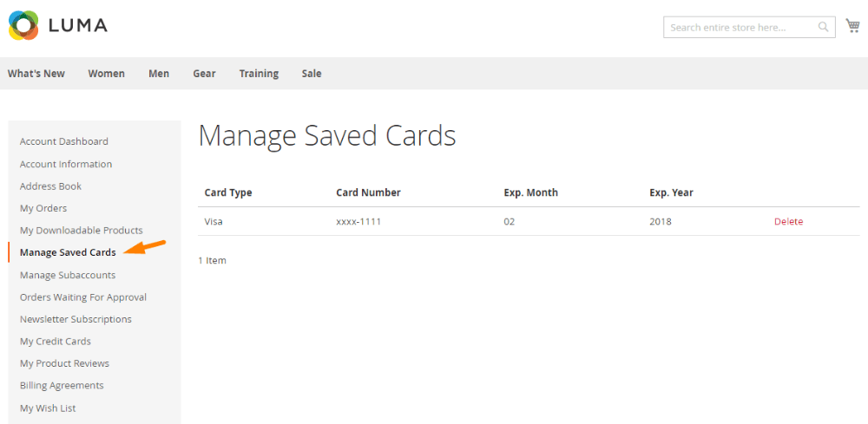Open the What's New menu
The width and height of the screenshot is (868, 424).
click(x=36, y=74)
